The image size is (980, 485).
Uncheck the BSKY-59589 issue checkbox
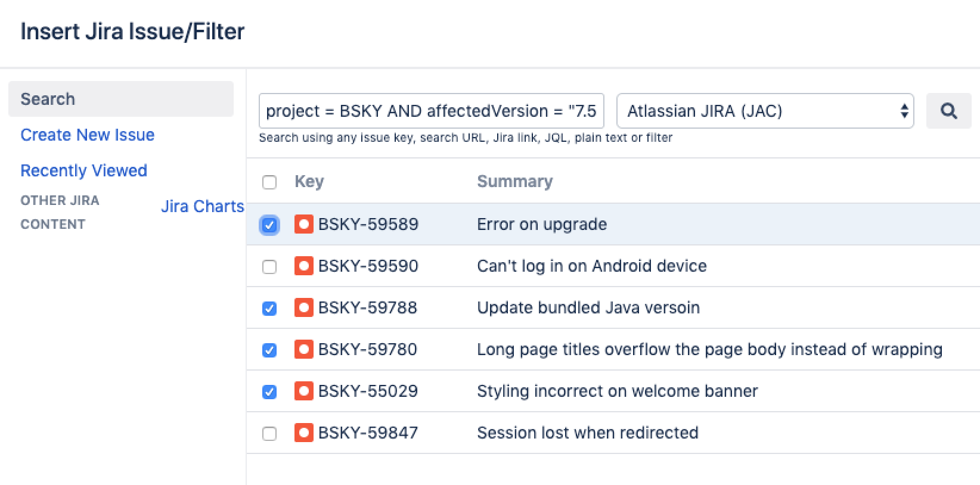(269, 225)
